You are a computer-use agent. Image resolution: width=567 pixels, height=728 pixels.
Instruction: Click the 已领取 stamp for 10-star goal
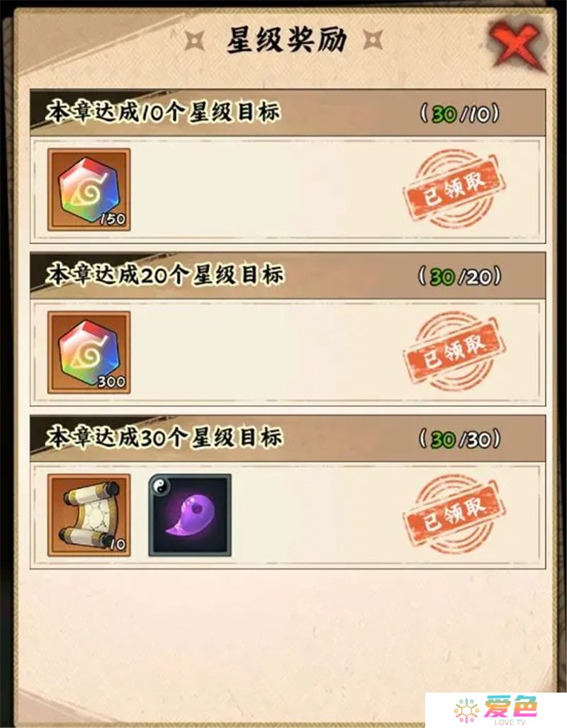pyautogui.click(x=454, y=189)
